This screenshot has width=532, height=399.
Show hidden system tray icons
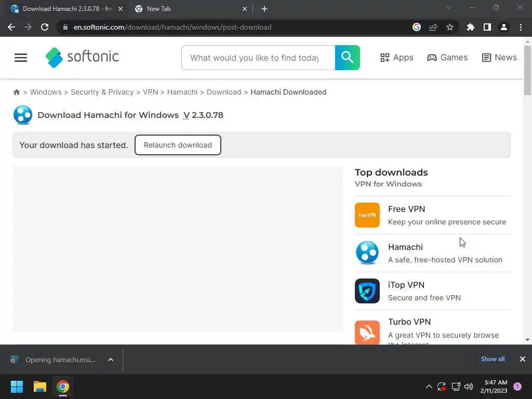pyautogui.click(x=429, y=387)
